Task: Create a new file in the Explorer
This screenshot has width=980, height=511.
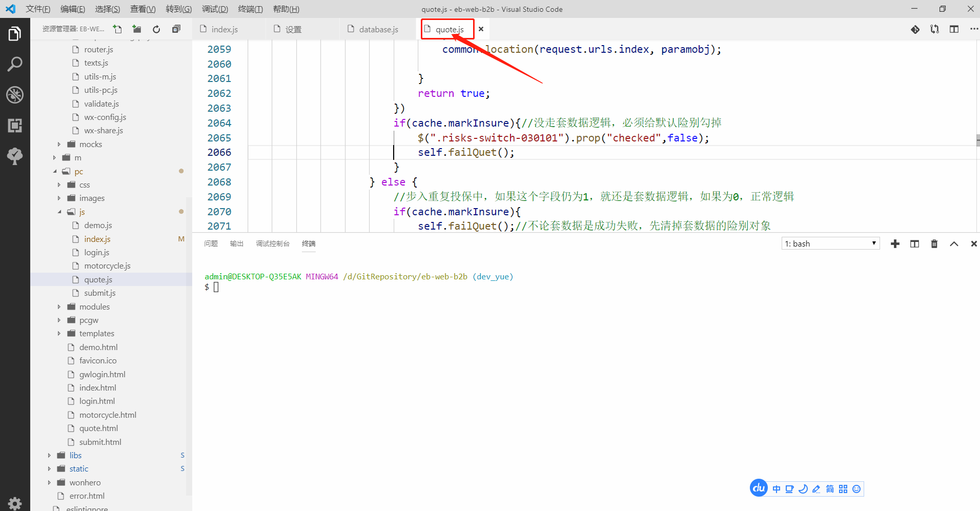Action: pyautogui.click(x=117, y=29)
